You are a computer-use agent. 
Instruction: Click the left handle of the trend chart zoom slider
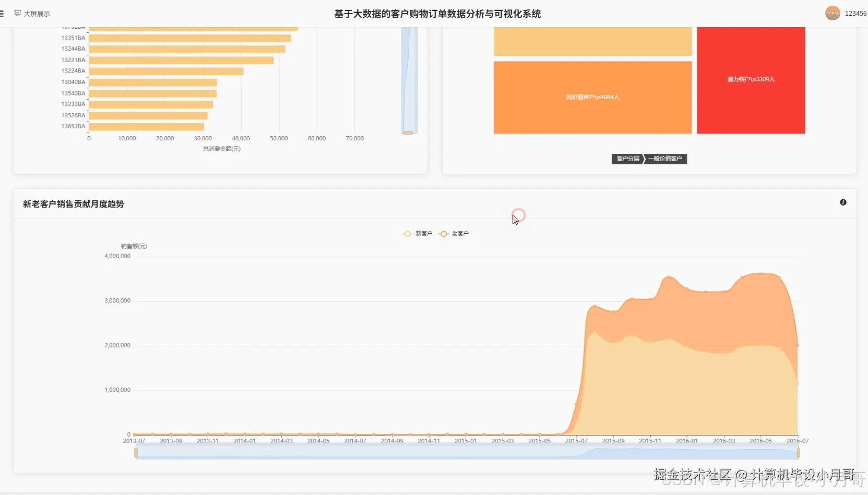(x=136, y=453)
